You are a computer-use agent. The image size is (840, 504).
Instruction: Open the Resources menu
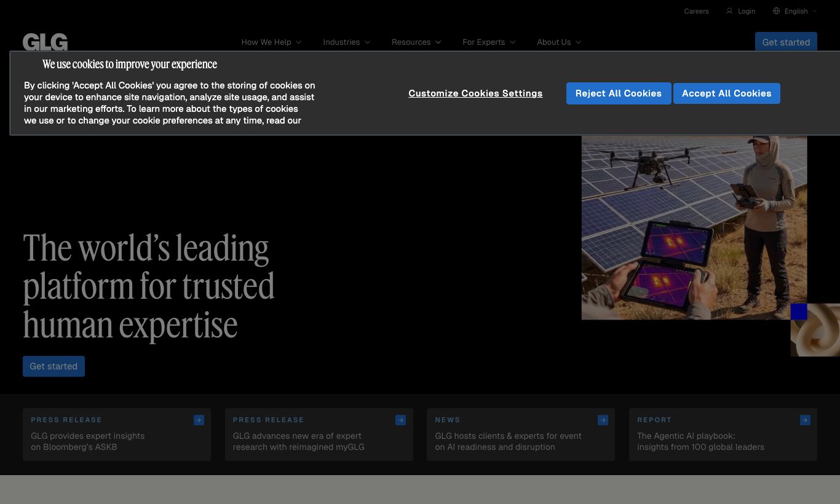(x=411, y=42)
